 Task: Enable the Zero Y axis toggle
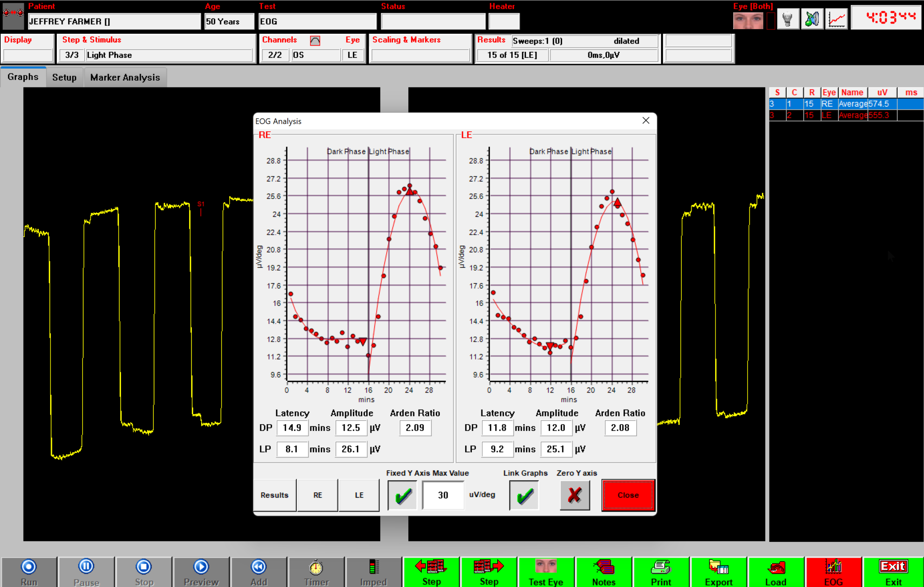(x=574, y=495)
